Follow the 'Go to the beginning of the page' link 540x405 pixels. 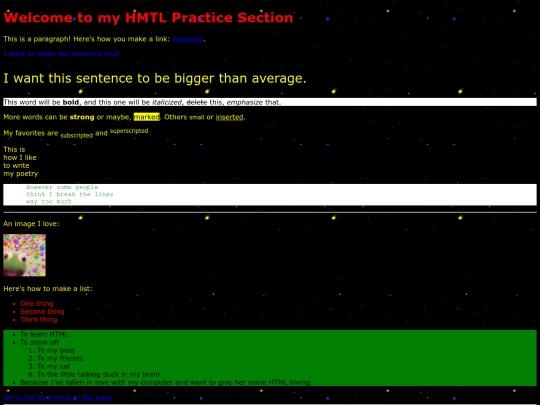coord(58,397)
